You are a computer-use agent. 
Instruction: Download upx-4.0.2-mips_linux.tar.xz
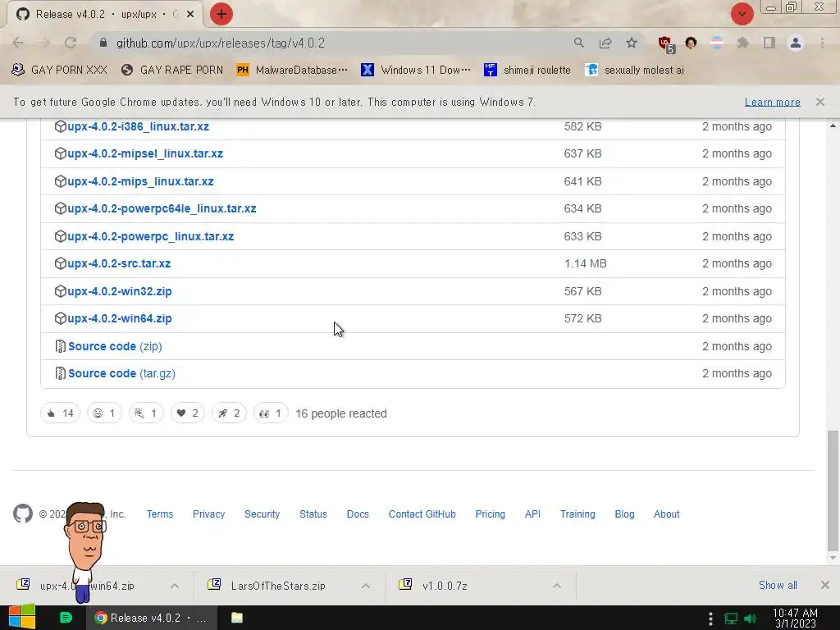tap(140, 181)
